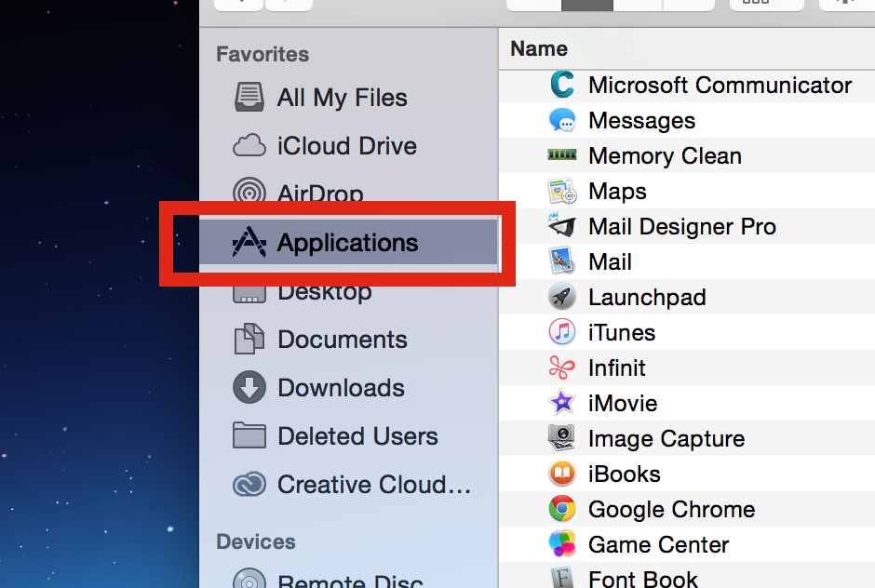Select the "iTunes" file name

click(x=622, y=332)
